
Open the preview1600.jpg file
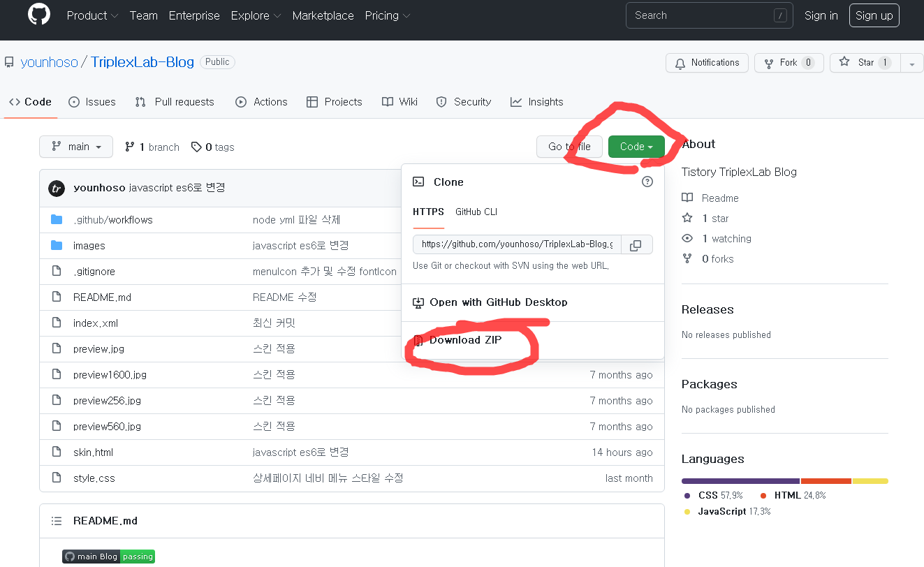click(110, 375)
